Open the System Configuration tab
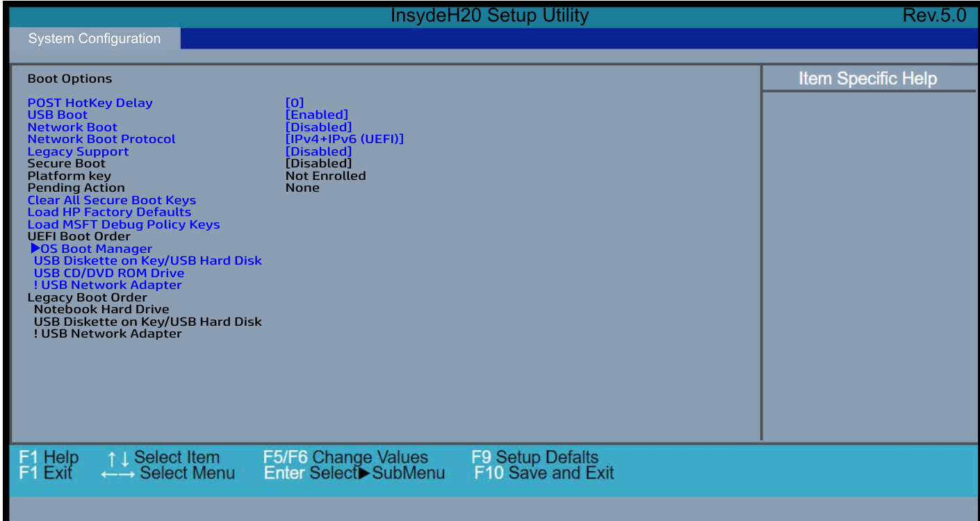Viewport: 980px width, 521px height. [95, 39]
